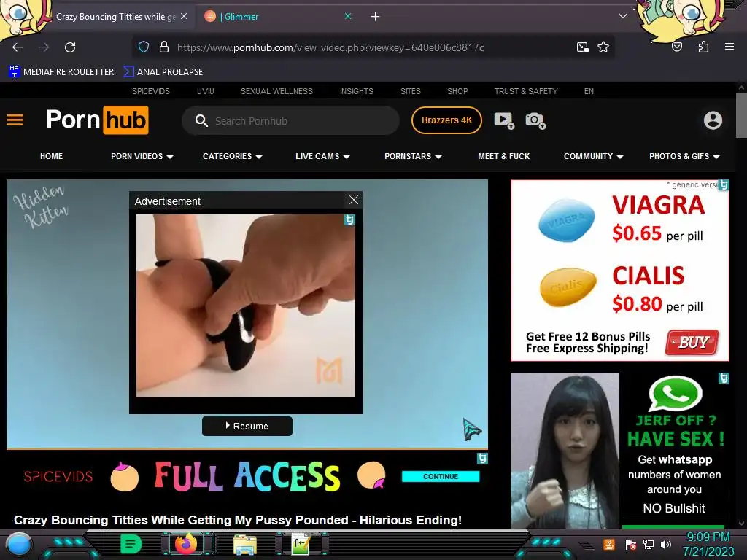Open the MEDIAFIRE ROULETTER bookmark
Screen dimensions: 747x560
[x=61, y=72]
